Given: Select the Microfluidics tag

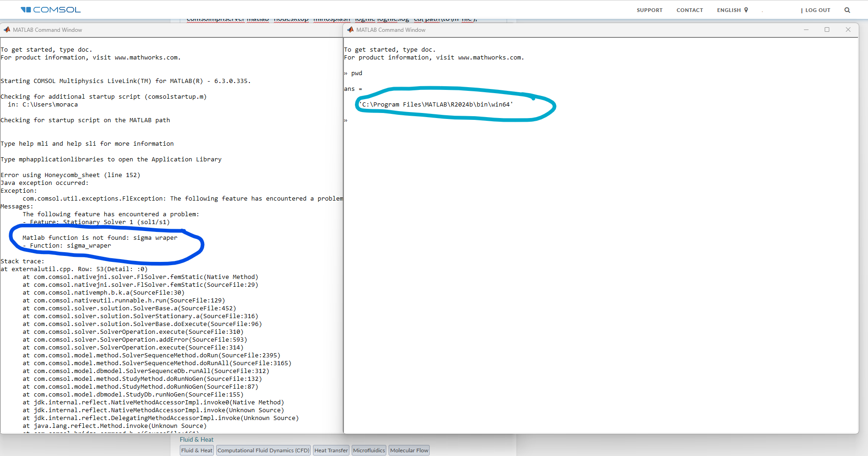Looking at the screenshot, I should (x=369, y=450).
